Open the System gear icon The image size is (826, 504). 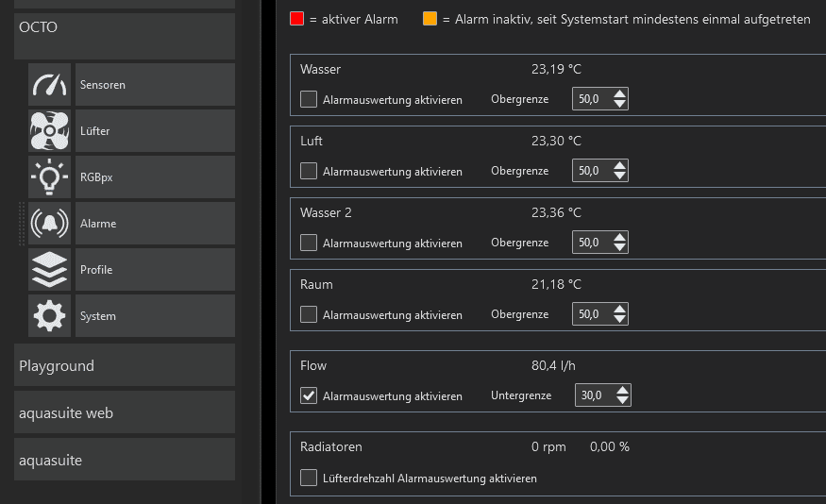[50, 315]
